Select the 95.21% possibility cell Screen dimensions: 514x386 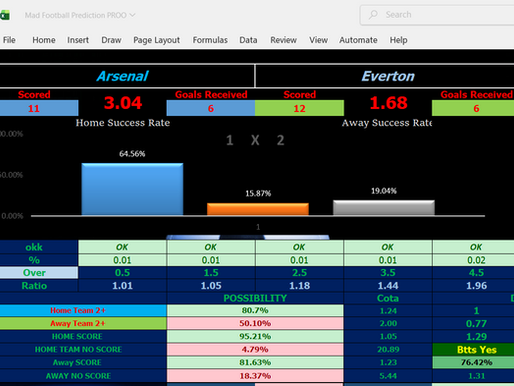click(255, 336)
